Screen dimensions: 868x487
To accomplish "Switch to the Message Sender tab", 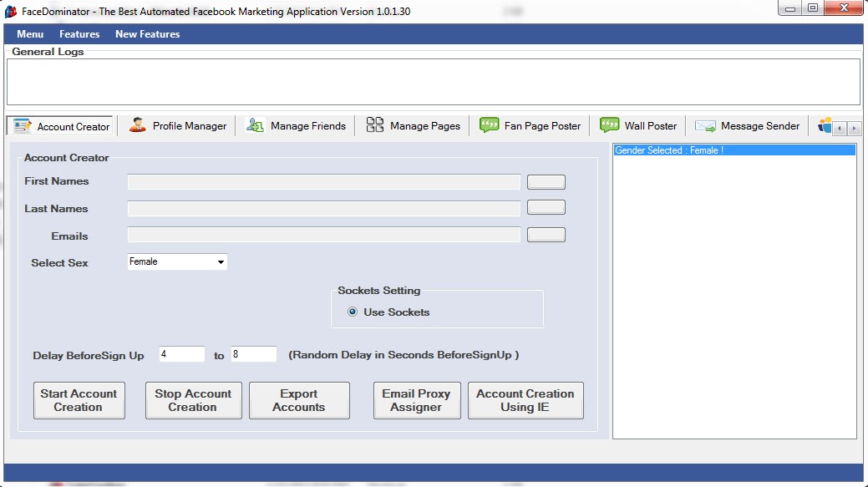I will (748, 125).
